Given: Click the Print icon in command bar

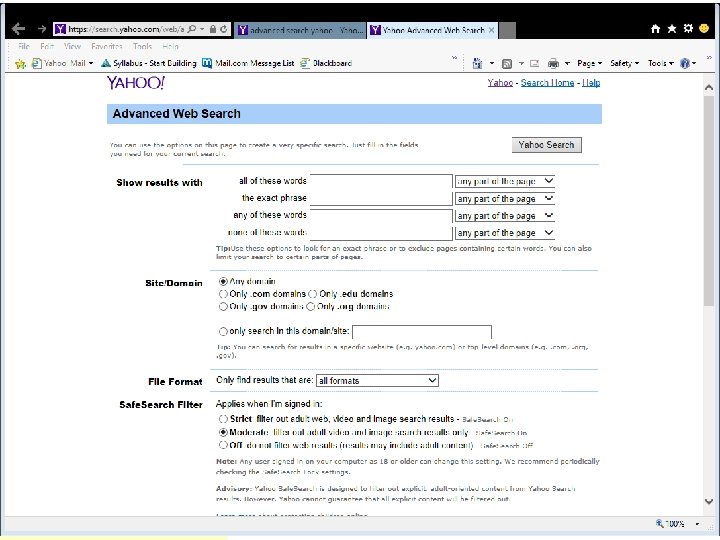Looking at the screenshot, I should 554,63.
